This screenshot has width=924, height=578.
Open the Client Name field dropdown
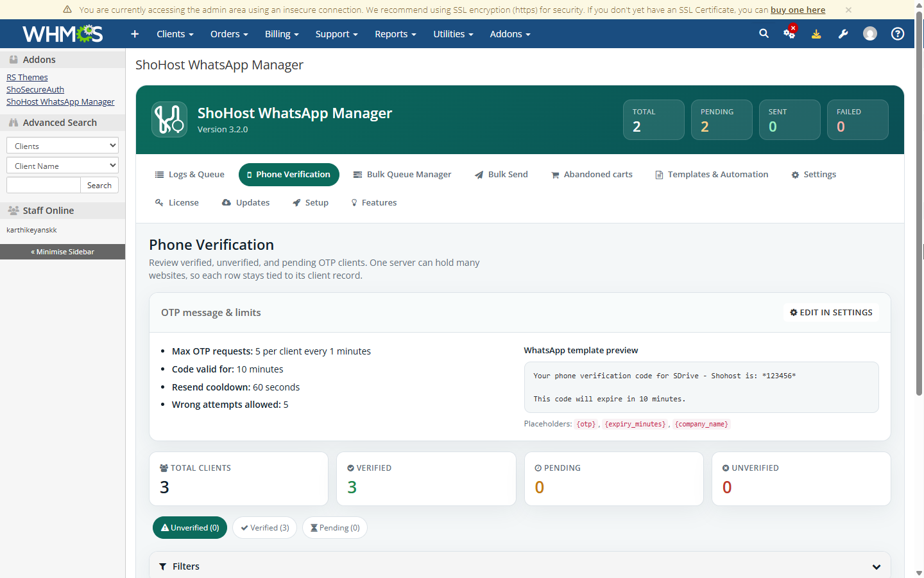pos(62,166)
